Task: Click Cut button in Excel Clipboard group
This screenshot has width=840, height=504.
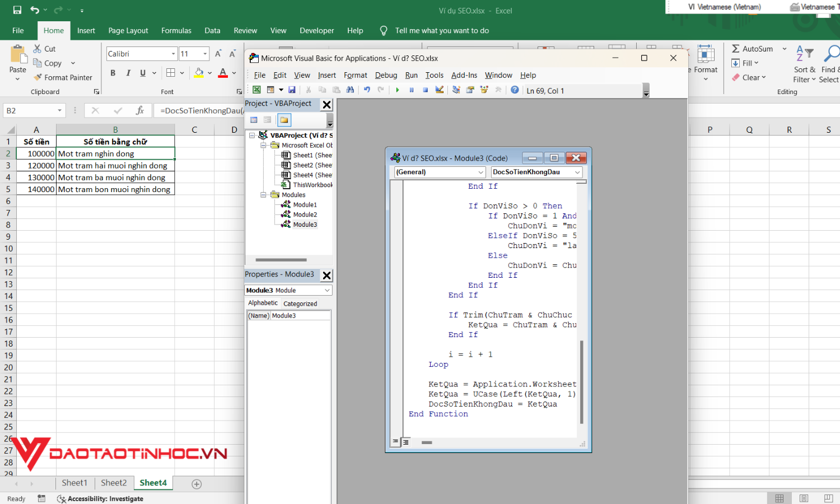Action: coord(45,49)
